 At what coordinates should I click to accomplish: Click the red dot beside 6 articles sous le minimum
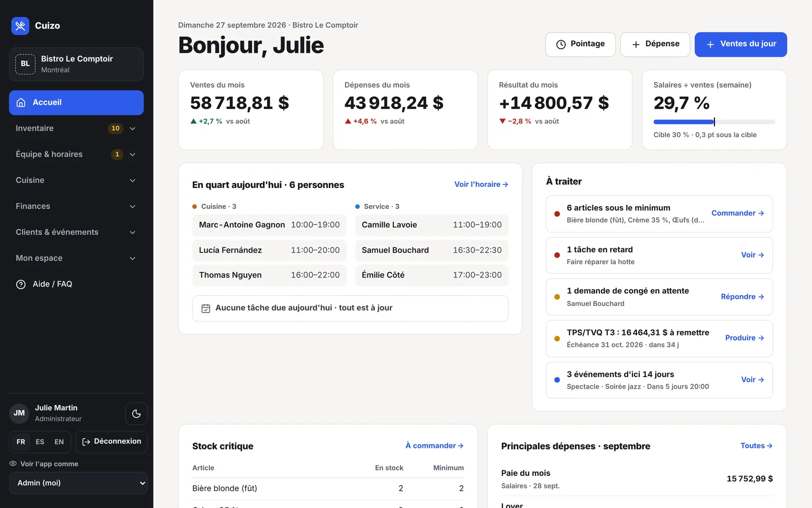pos(557,214)
